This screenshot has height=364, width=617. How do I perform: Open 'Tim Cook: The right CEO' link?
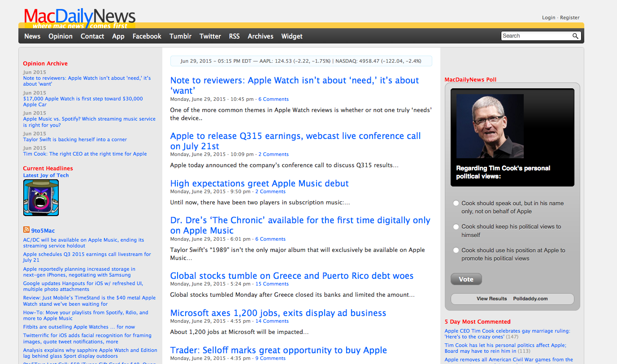coord(85,154)
